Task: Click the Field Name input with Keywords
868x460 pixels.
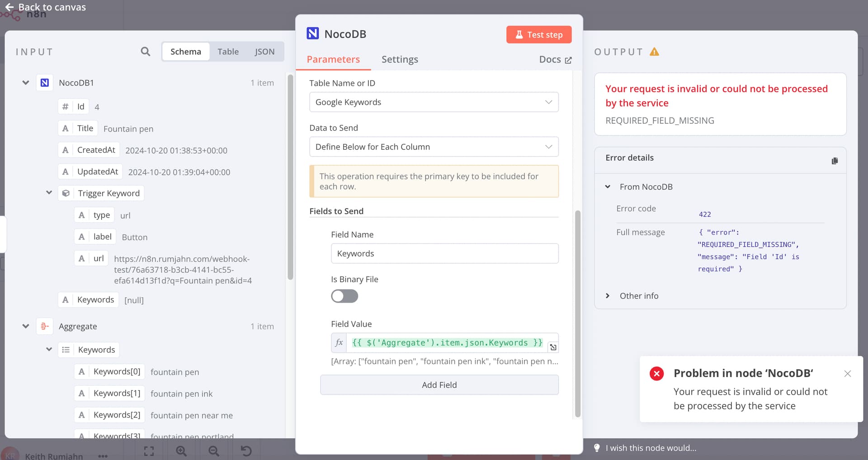Action: click(x=445, y=254)
